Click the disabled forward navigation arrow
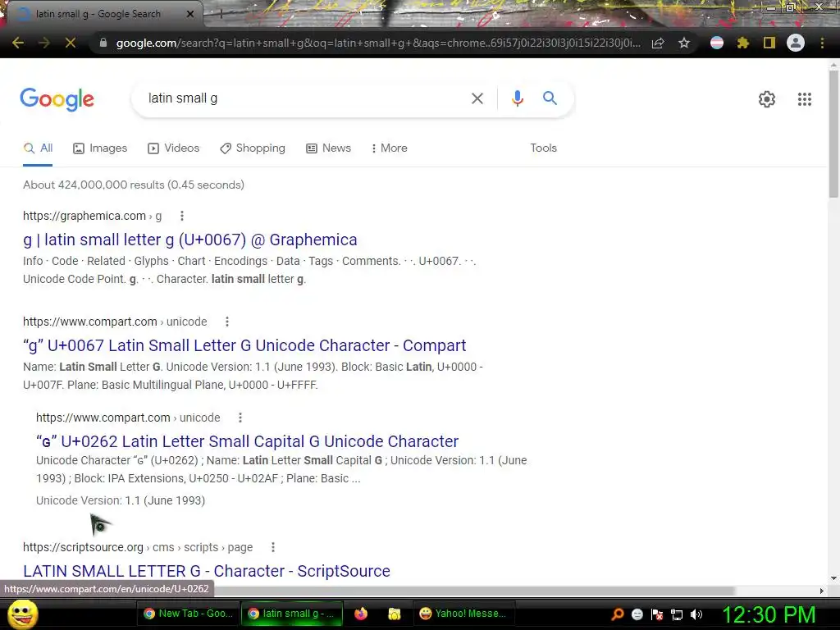Screen dimensions: 840x630 click(44, 43)
